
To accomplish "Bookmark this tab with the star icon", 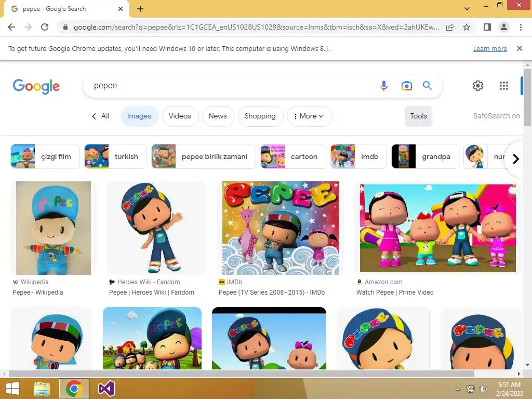I will (x=467, y=27).
